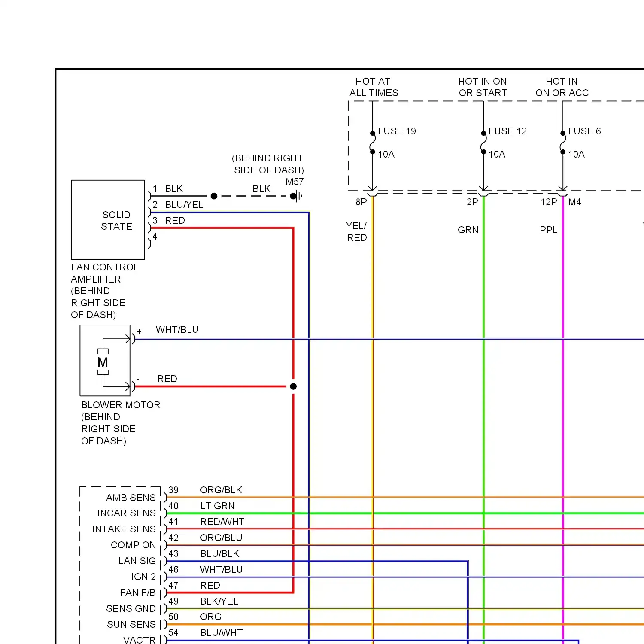Click the BLK/YEL wire label at pin 49
644x644 pixels.
click(x=219, y=601)
